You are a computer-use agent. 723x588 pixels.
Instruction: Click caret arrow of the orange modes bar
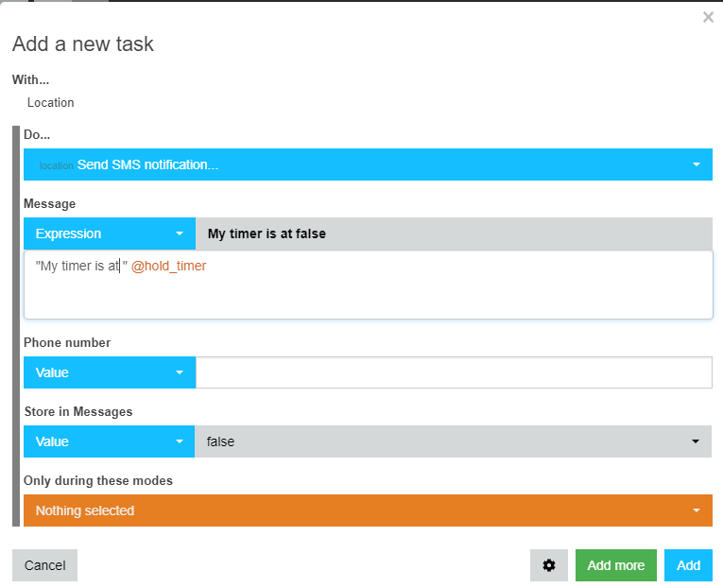[x=697, y=510]
